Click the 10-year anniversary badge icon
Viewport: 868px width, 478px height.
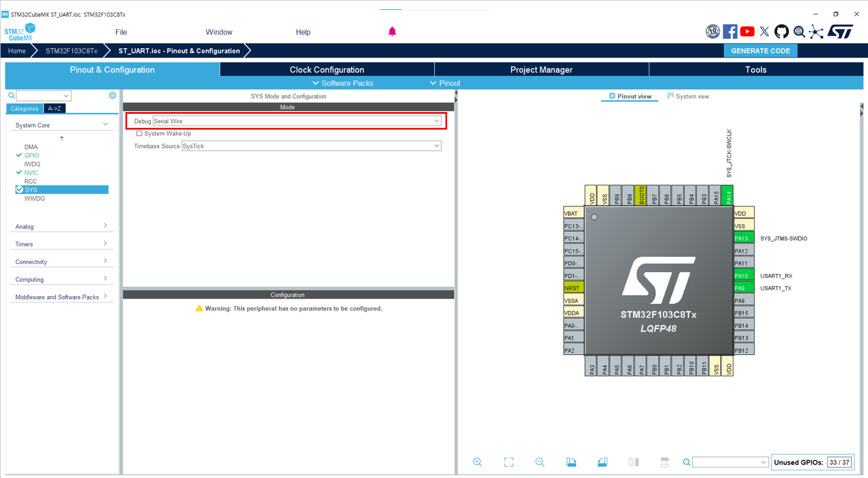coord(713,32)
